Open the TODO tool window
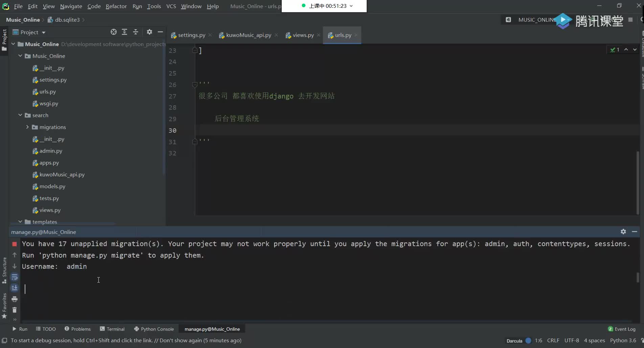 click(46, 329)
